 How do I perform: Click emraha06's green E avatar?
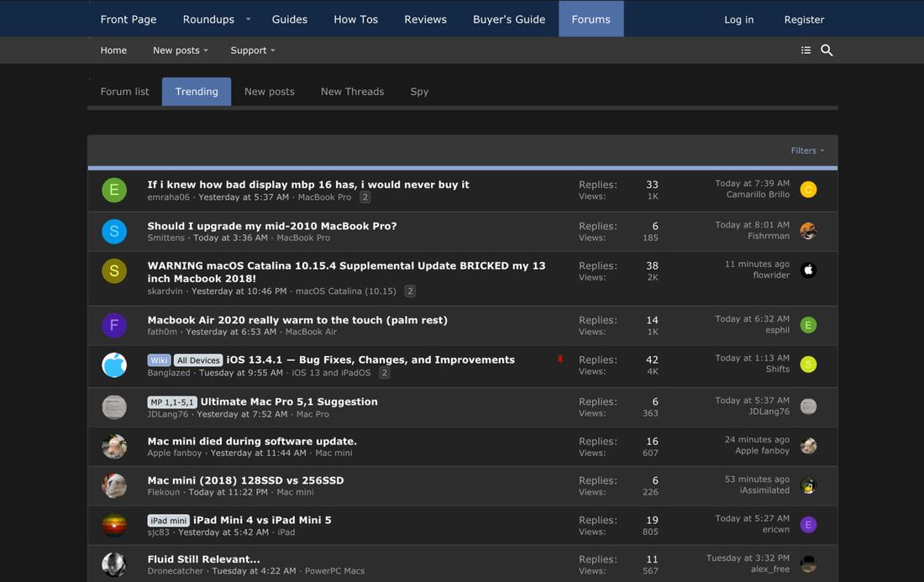pyautogui.click(x=114, y=190)
